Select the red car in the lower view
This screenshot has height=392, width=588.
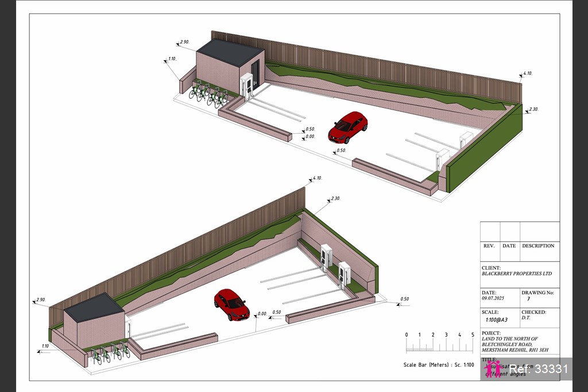coord(231,304)
